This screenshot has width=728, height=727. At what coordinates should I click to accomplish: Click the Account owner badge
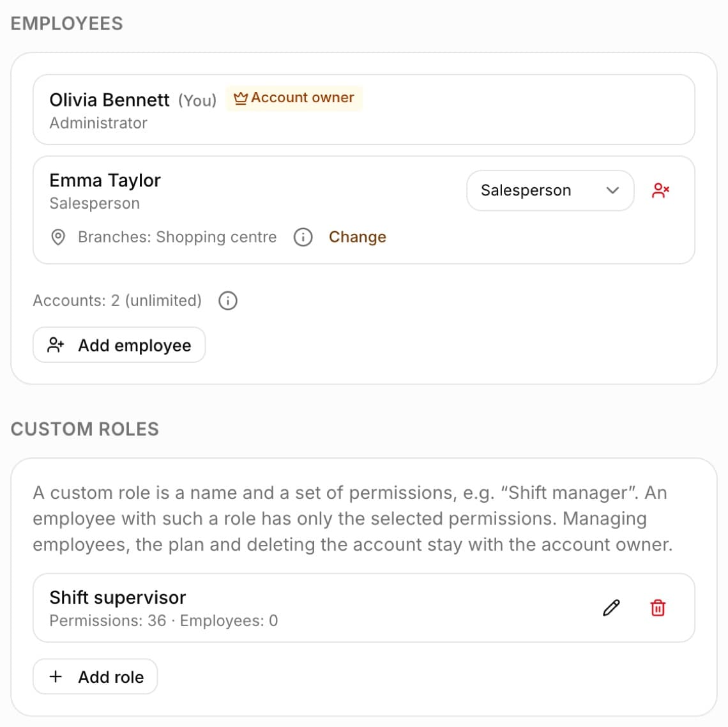coord(293,98)
